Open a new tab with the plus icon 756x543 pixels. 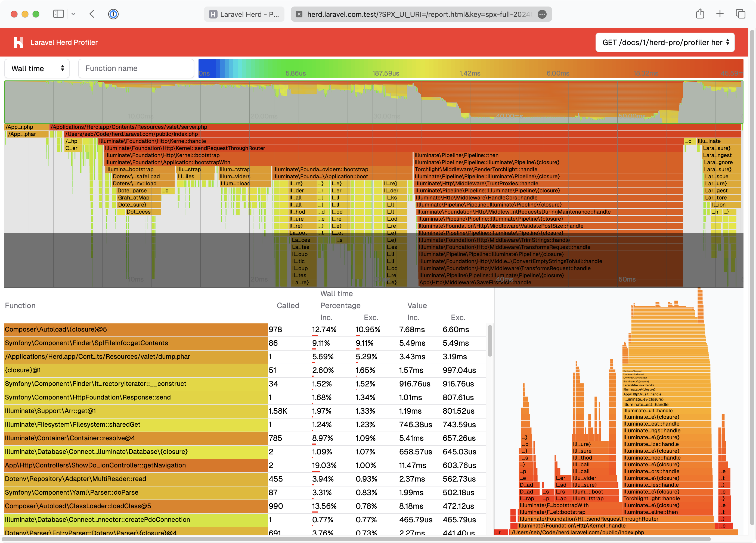click(720, 14)
